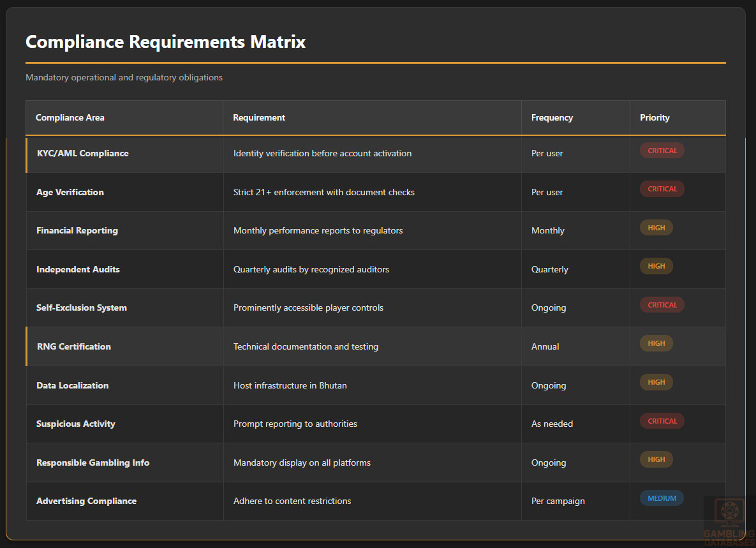
Task: Click the Data Localization row label
Action: click(x=72, y=385)
